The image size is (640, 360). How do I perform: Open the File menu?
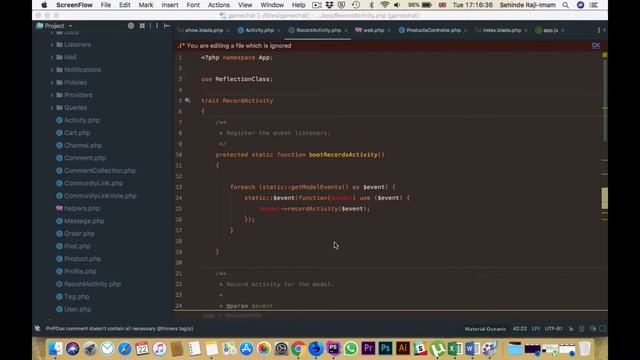click(106, 5)
